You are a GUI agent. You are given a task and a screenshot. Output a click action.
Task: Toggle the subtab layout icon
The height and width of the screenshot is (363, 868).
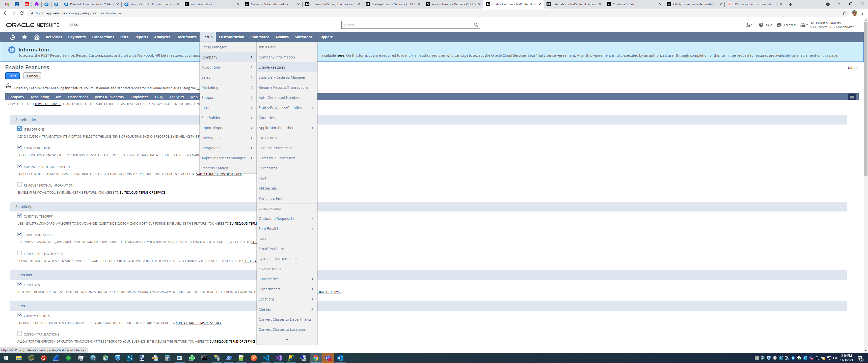(852, 97)
